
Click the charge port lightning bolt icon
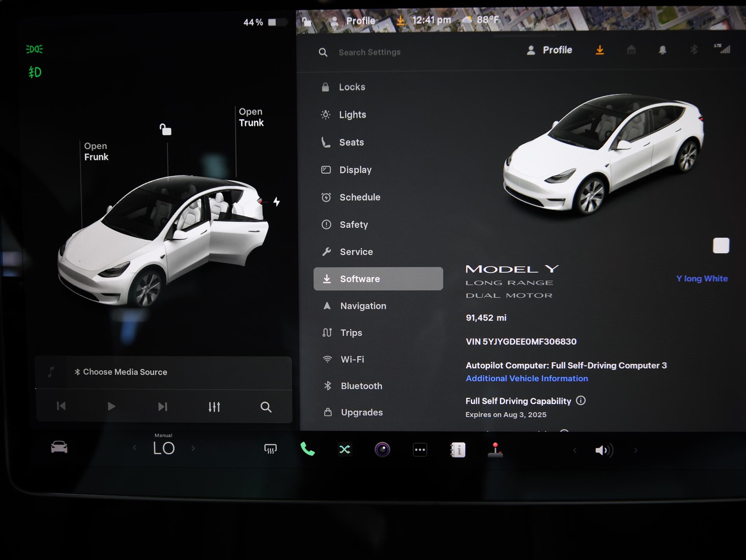276,202
